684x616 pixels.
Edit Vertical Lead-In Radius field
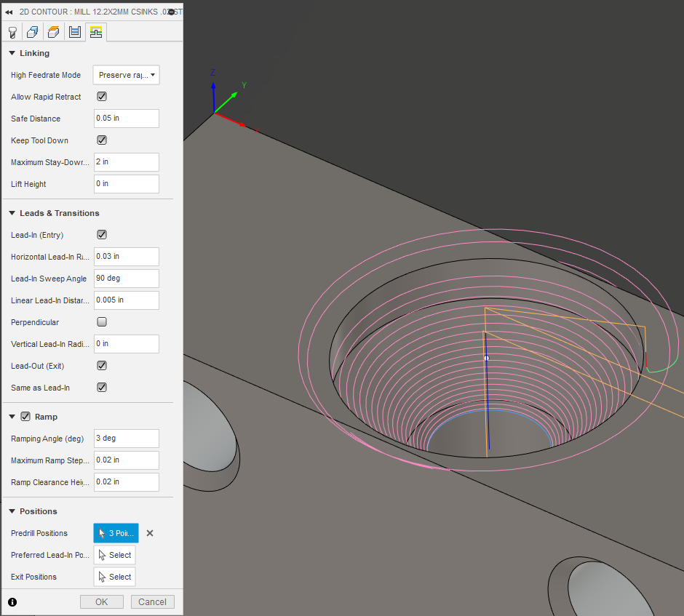[x=127, y=343]
